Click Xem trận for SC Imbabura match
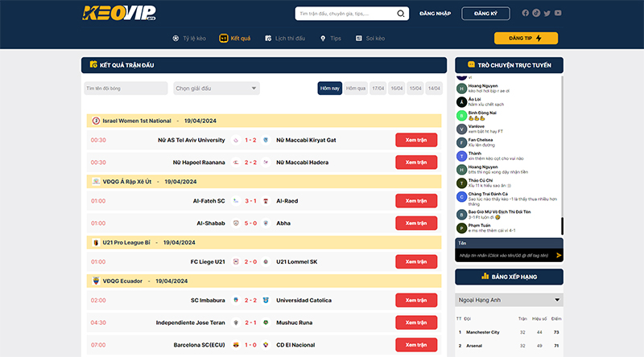 tap(416, 301)
